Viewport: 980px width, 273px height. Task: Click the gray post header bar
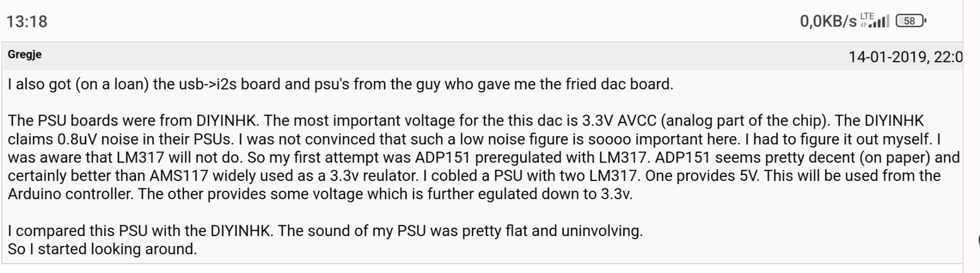tap(482, 57)
